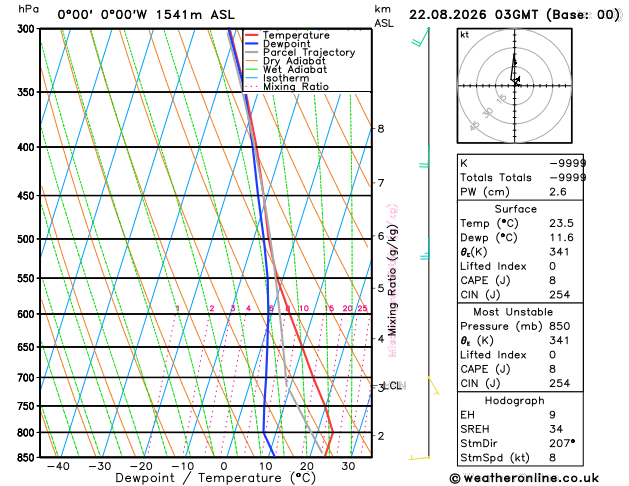Click the green wind barb near 400 hPa
The height and width of the screenshot is (486, 629).
pyautogui.click(x=424, y=157)
